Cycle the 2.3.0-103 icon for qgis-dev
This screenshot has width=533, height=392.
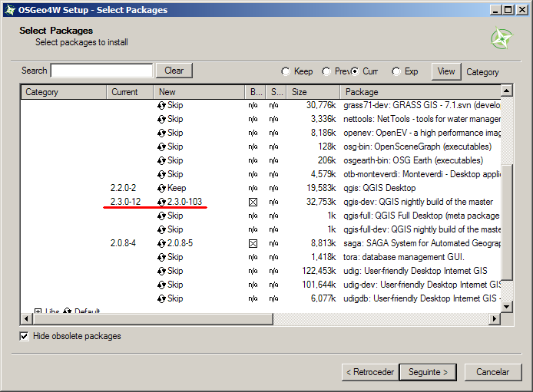tap(161, 203)
